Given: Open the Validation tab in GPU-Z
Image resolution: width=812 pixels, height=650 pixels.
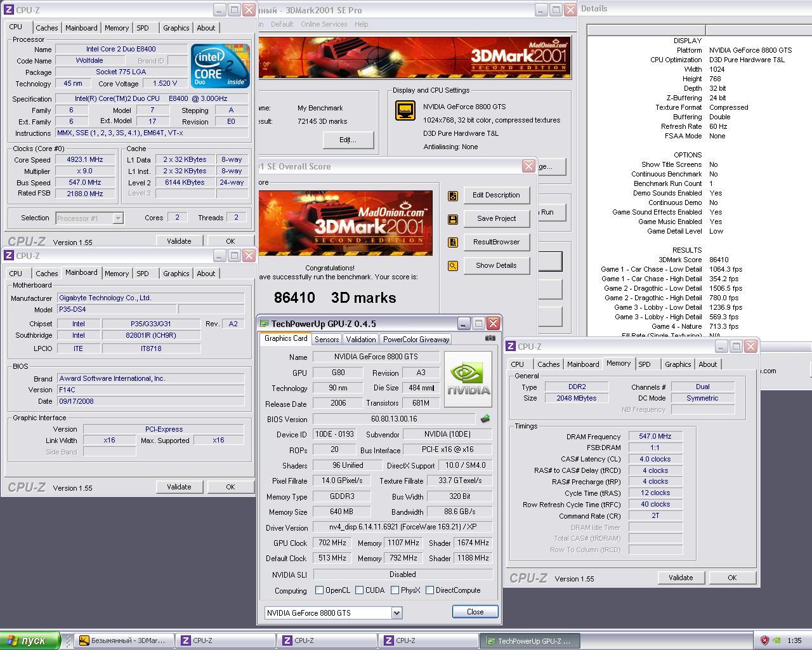Looking at the screenshot, I should click(361, 340).
